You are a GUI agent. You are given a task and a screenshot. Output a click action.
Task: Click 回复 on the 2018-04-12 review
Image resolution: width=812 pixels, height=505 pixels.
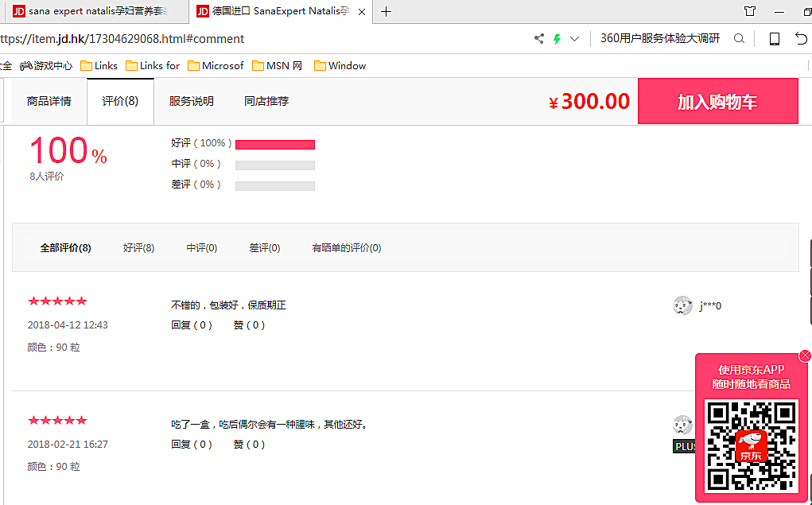[x=192, y=325]
